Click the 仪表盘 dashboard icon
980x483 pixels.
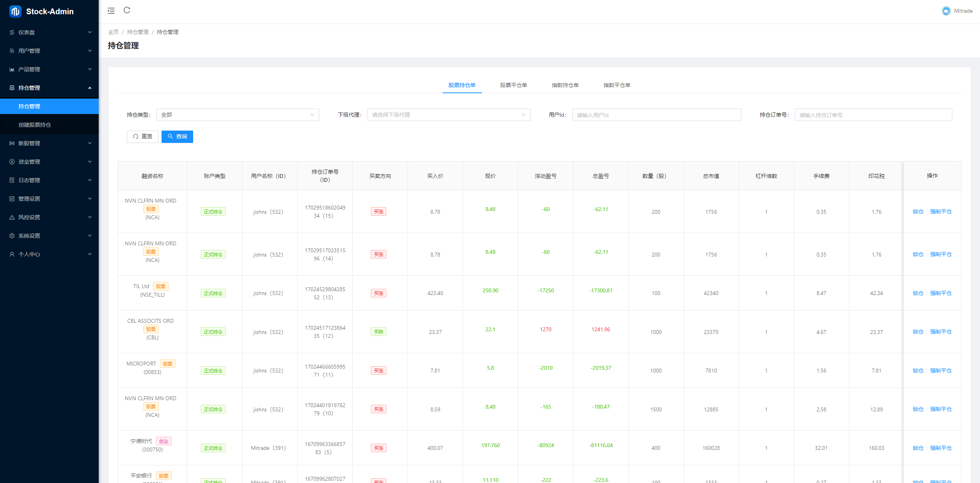12,32
